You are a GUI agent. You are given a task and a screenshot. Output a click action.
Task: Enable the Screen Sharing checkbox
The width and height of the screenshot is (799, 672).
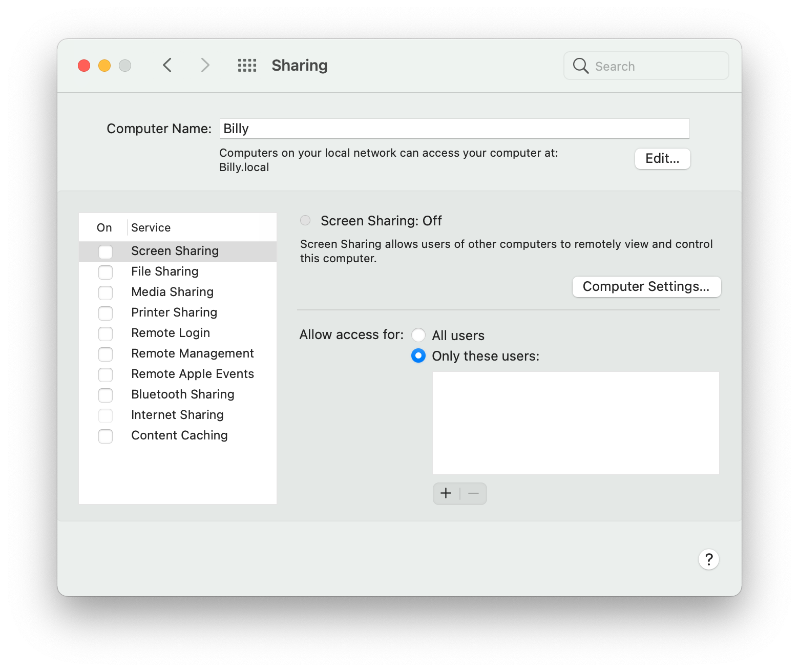pos(106,251)
